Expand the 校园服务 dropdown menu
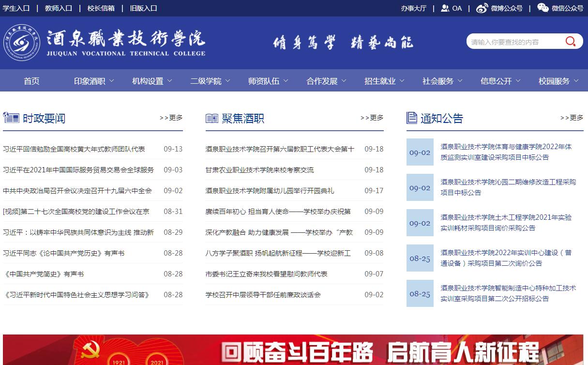 (x=558, y=81)
